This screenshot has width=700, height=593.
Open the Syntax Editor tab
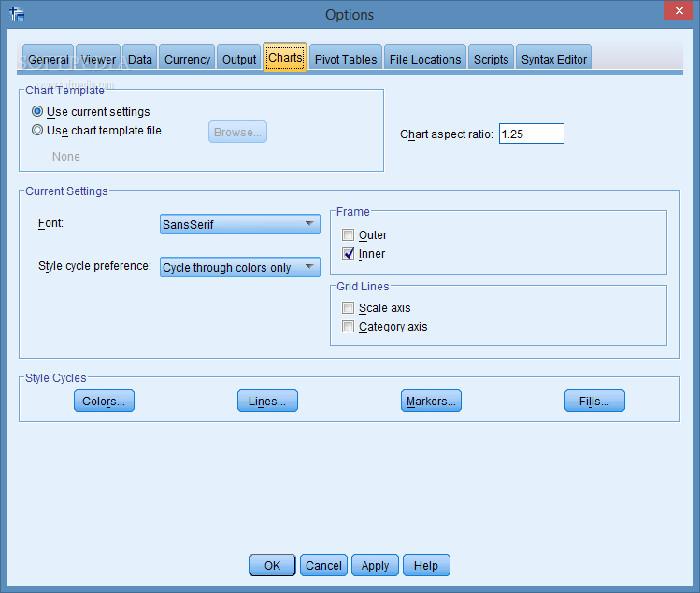point(553,59)
